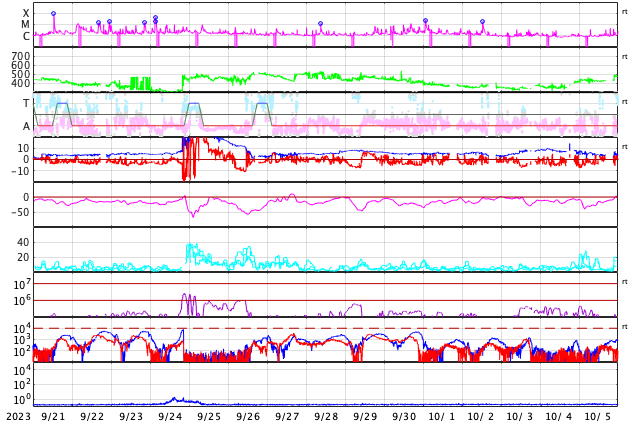Select the 2023 year label
This screenshot has height=424, width=634.
tap(18, 417)
